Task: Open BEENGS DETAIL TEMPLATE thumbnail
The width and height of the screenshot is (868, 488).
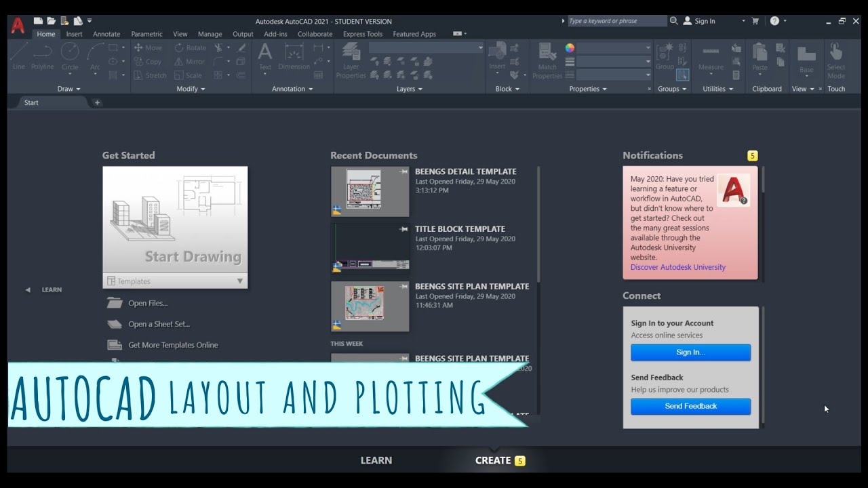Action: click(370, 192)
